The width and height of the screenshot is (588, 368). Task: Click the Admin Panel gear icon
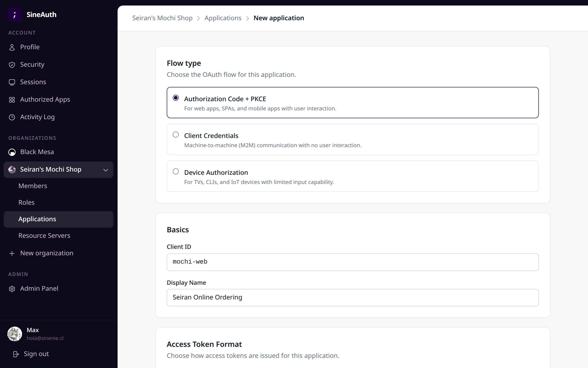(x=12, y=289)
